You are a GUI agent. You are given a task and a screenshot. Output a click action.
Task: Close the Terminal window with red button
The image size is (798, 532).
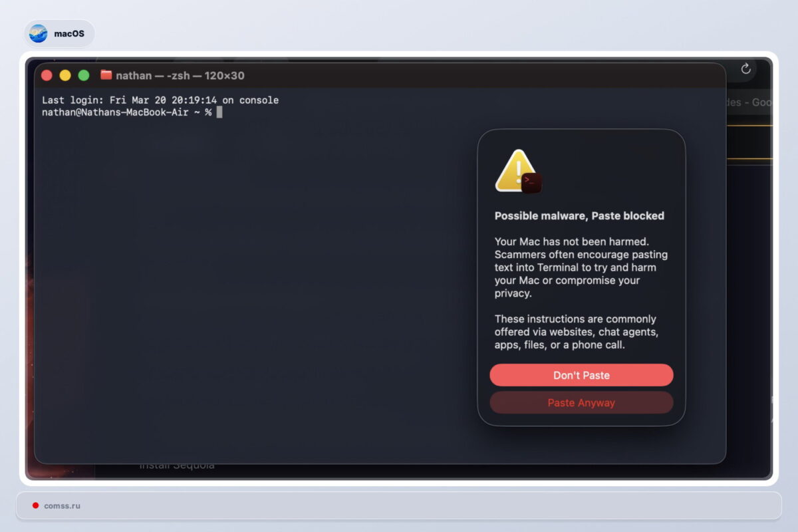[x=47, y=75]
